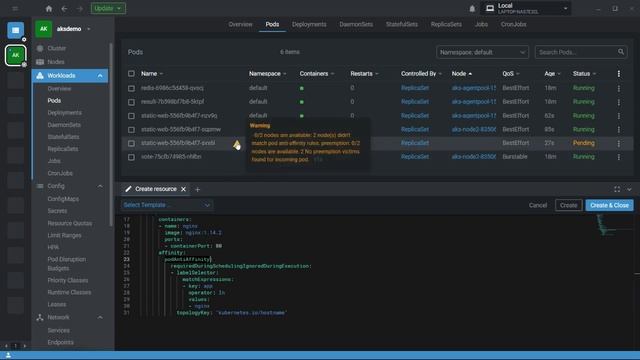The width and height of the screenshot is (640, 360).
Task: Go back with the left arrow icon
Action: 64,8
